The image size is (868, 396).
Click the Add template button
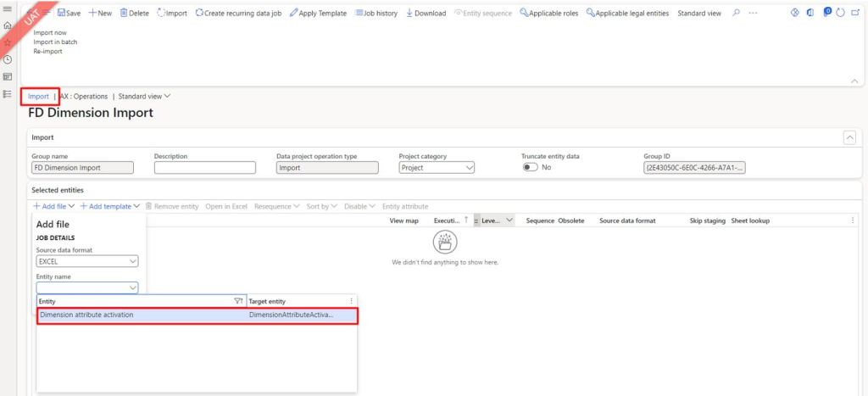pyautogui.click(x=110, y=206)
